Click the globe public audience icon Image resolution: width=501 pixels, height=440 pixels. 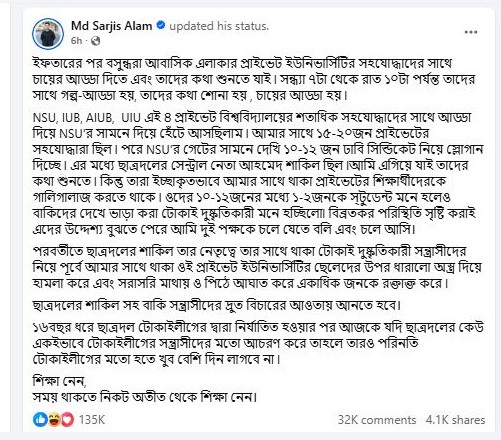click(96, 41)
